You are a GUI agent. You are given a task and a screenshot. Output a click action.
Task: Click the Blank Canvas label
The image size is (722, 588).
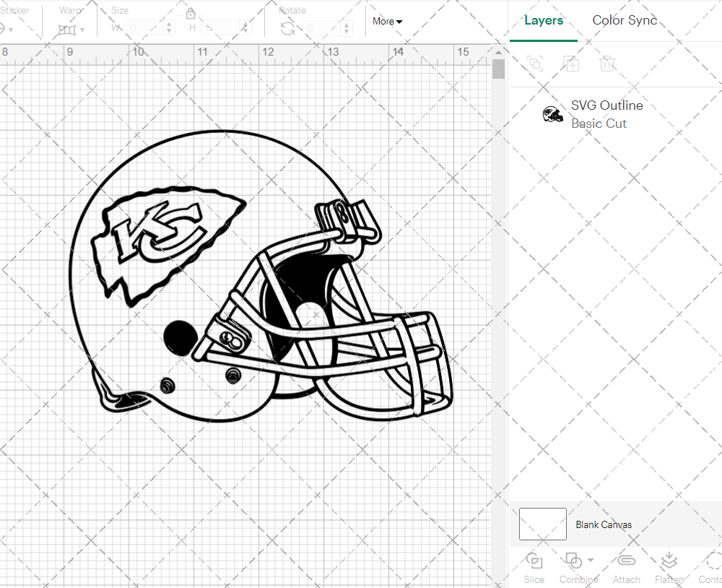tap(604, 524)
